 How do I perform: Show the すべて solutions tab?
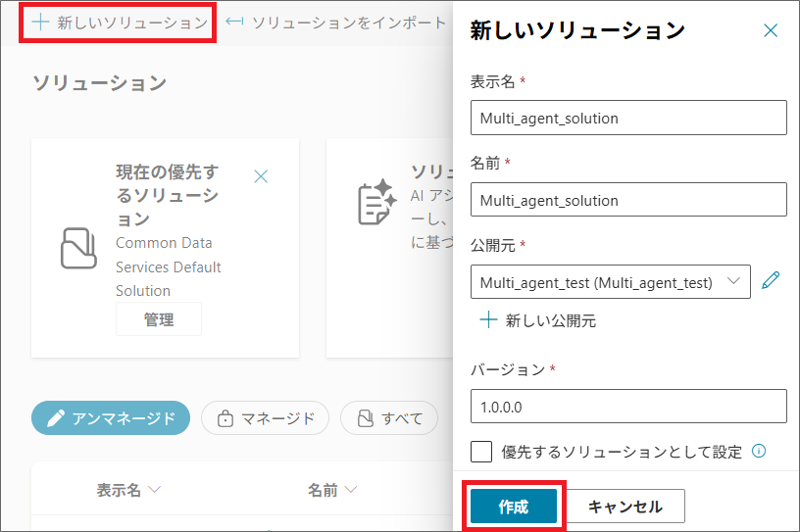pyautogui.click(x=389, y=418)
